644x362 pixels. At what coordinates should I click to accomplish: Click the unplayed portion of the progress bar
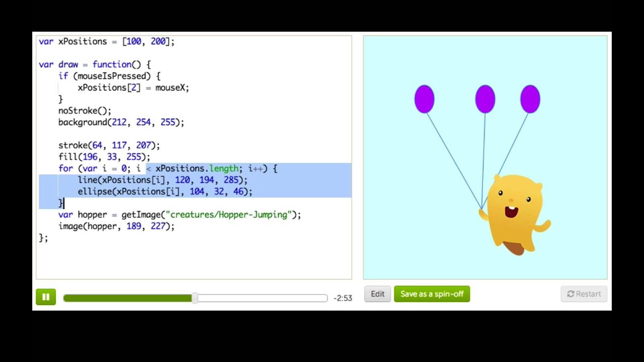tap(262, 298)
